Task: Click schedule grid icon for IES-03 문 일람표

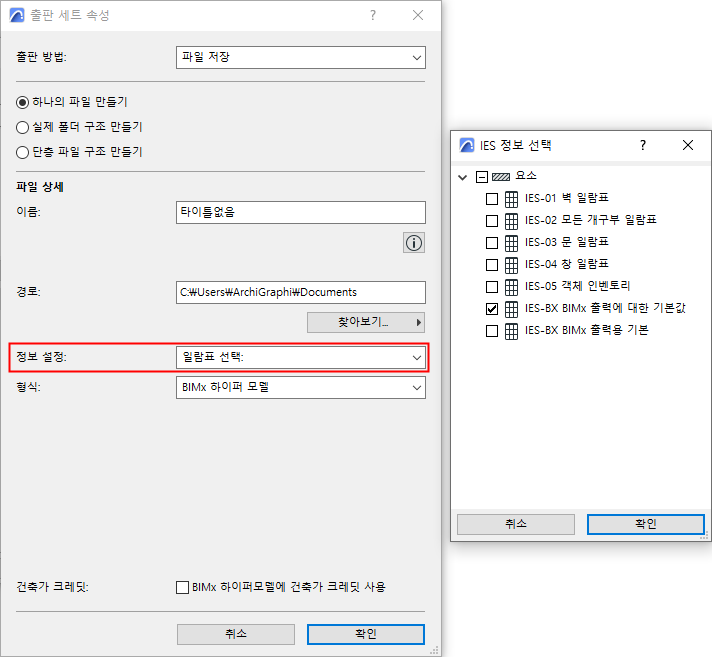Action: coord(511,243)
